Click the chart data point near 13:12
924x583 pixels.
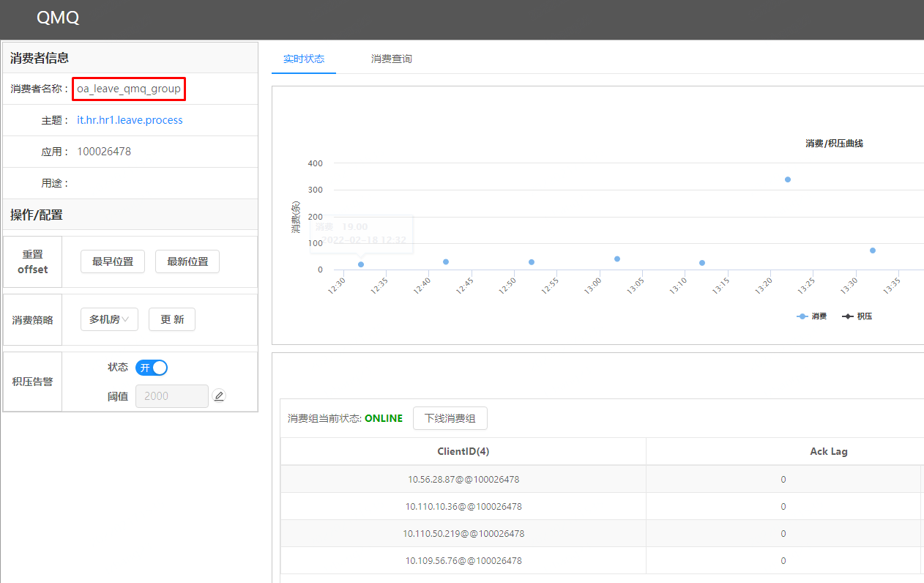coord(702,263)
